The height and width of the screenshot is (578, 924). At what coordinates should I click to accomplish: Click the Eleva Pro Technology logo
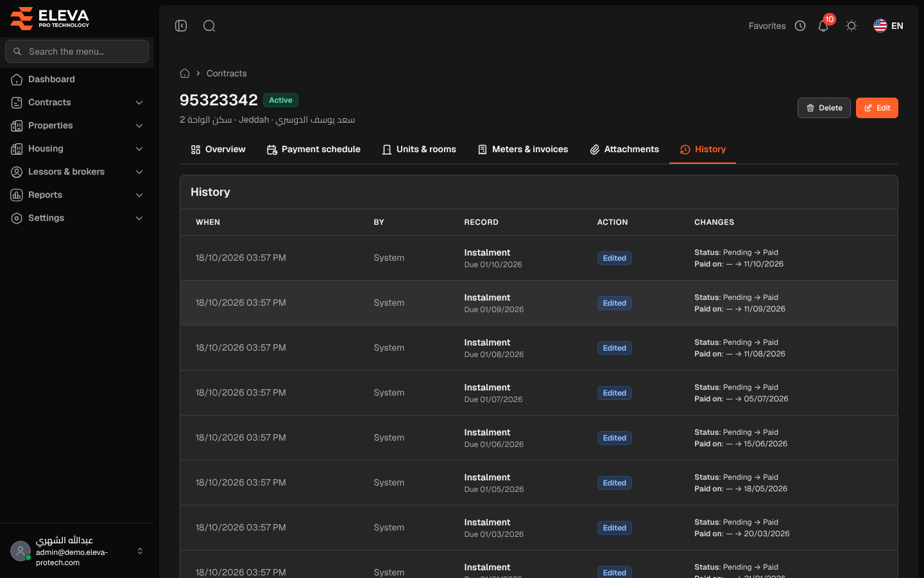click(50, 18)
